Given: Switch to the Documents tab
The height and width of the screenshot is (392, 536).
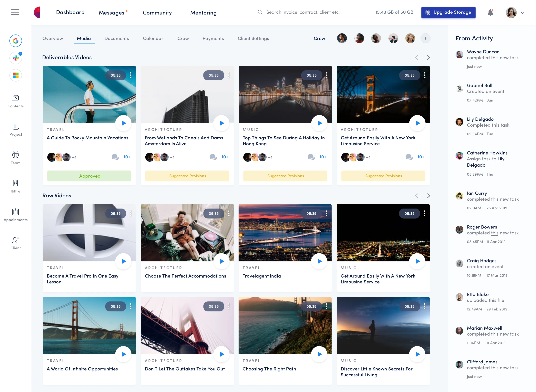Looking at the screenshot, I should (x=117, y=38).
